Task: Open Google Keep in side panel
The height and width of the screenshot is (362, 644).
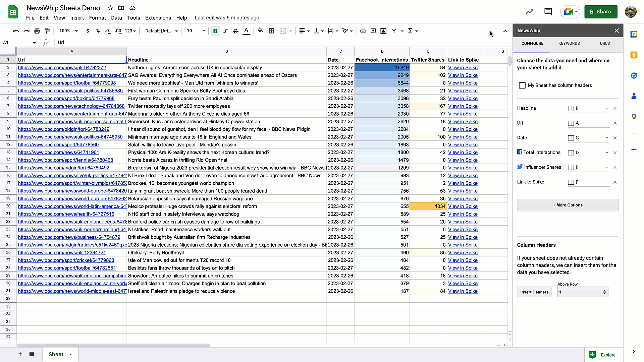Action: (634, 55)
